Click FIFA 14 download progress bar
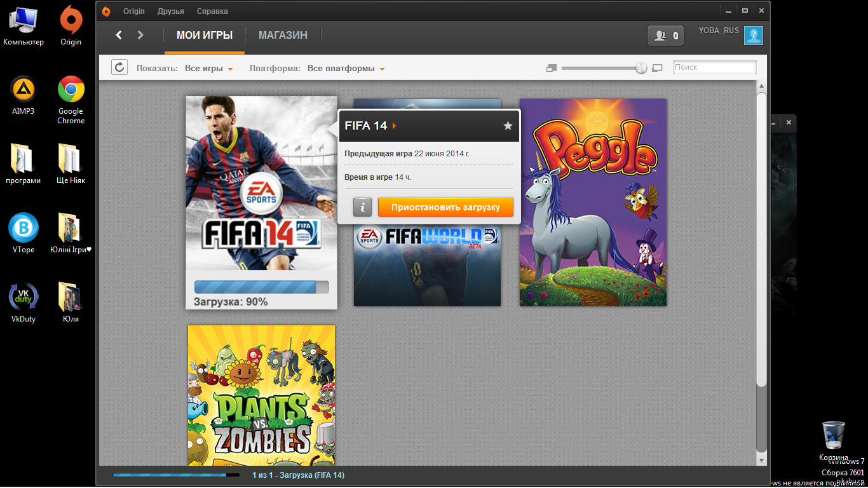 (x=262, y=287)
